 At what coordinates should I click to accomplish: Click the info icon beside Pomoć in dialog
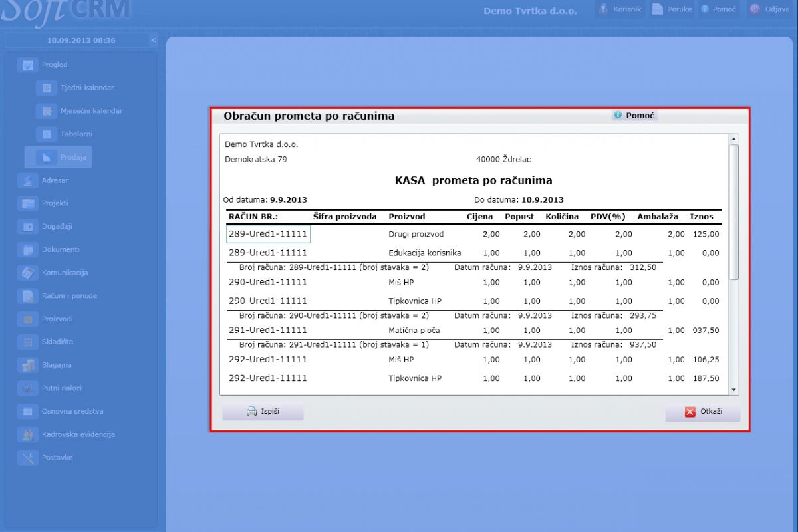tap(618, 115)
